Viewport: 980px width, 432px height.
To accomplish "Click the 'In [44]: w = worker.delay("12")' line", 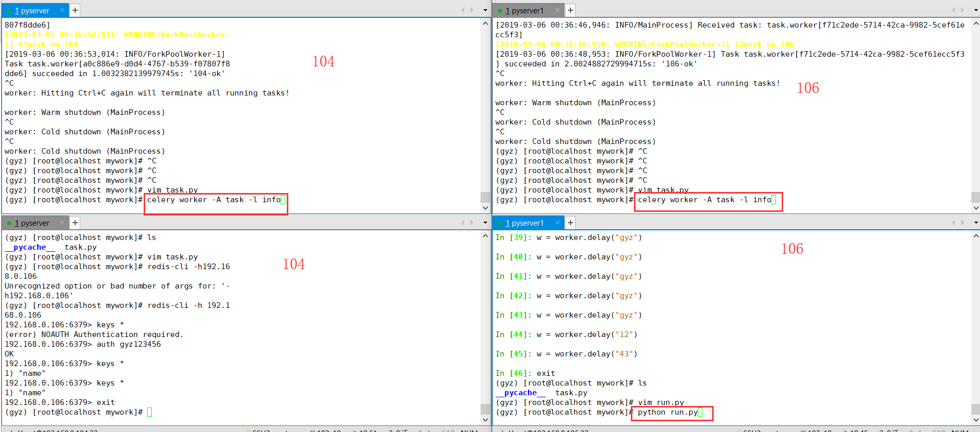I will pos(566,334).
